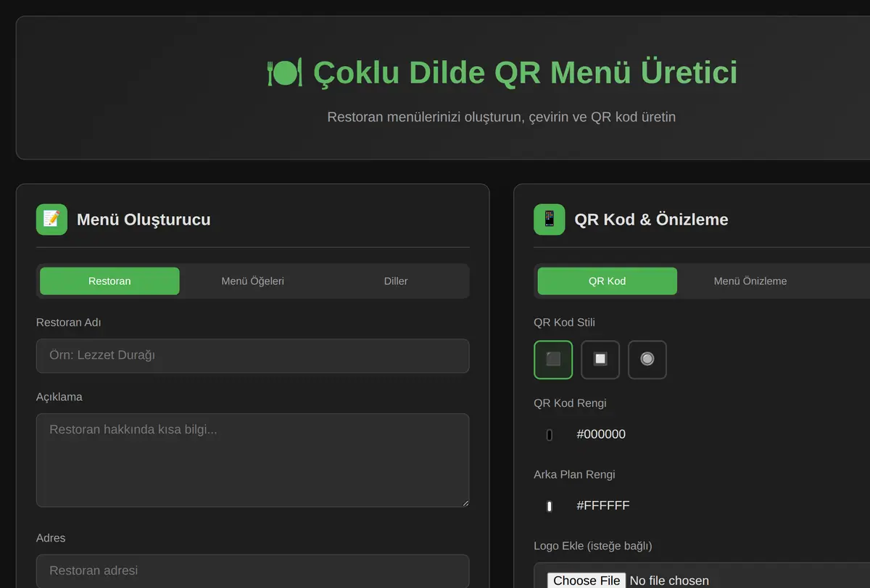Viewport: 870px width, 588px height.
Task: Select the black square QR style
Action: point(553,360)
